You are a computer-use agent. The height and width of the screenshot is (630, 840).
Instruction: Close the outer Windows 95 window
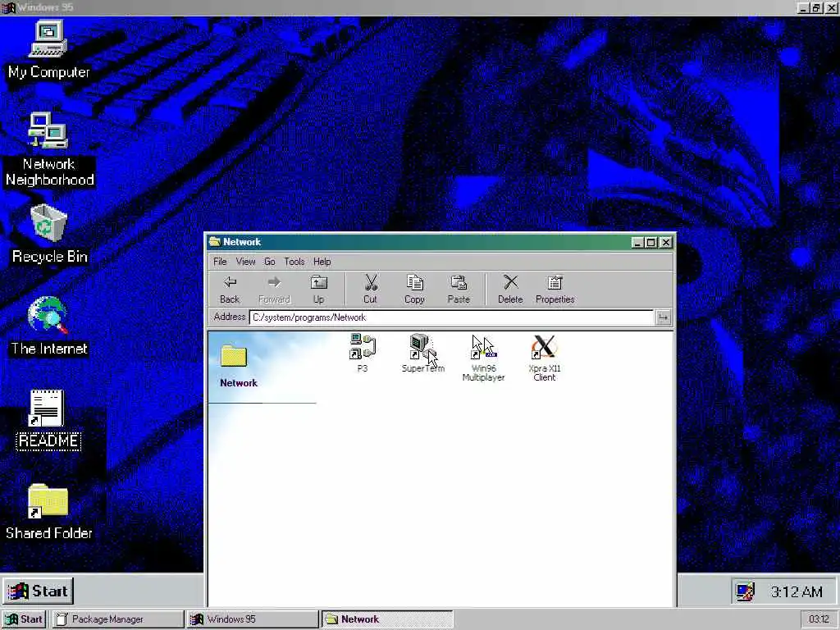832,7
